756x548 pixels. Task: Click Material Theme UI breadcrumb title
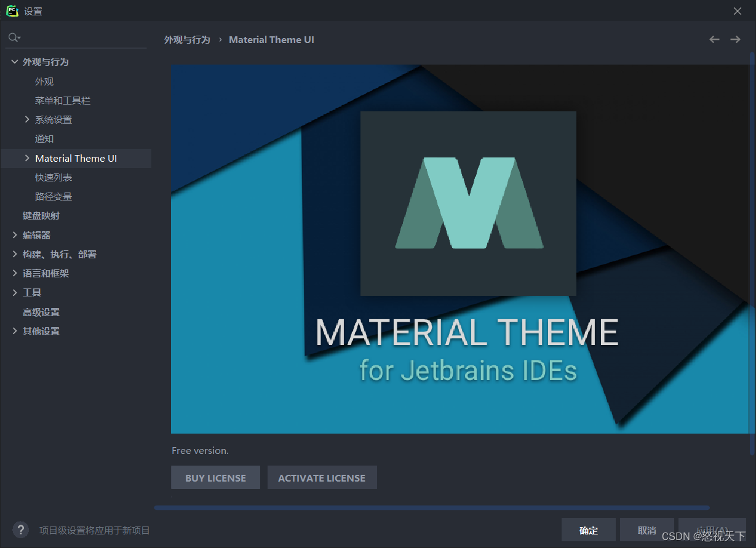click(x=271, y=39)
